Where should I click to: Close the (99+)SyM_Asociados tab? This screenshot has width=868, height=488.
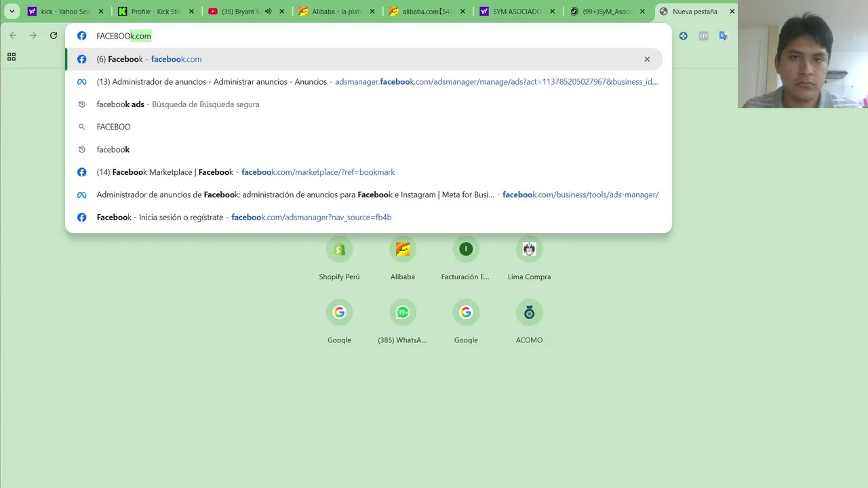tap(642, 12)
